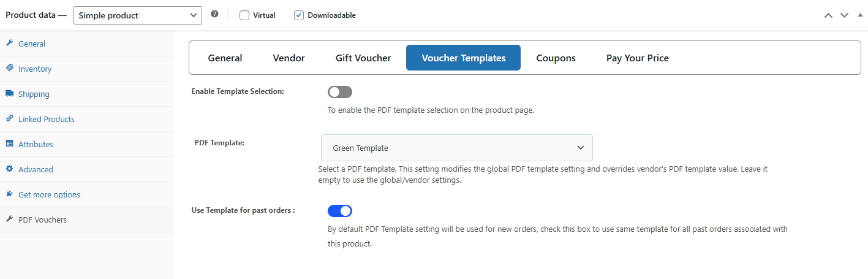The image size is (868, 279).
Task: Click the PDF Vouchers wrench icon
Action: click(10, 220)
